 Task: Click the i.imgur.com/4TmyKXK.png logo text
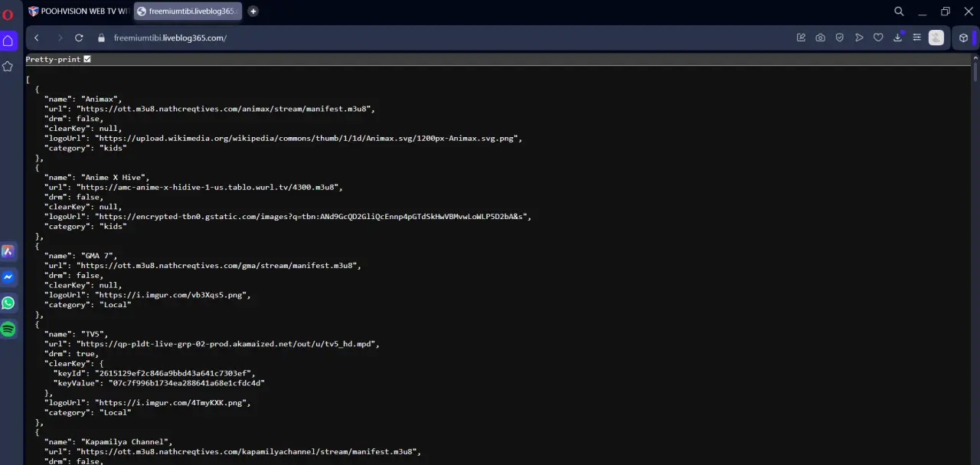(172, 402)
